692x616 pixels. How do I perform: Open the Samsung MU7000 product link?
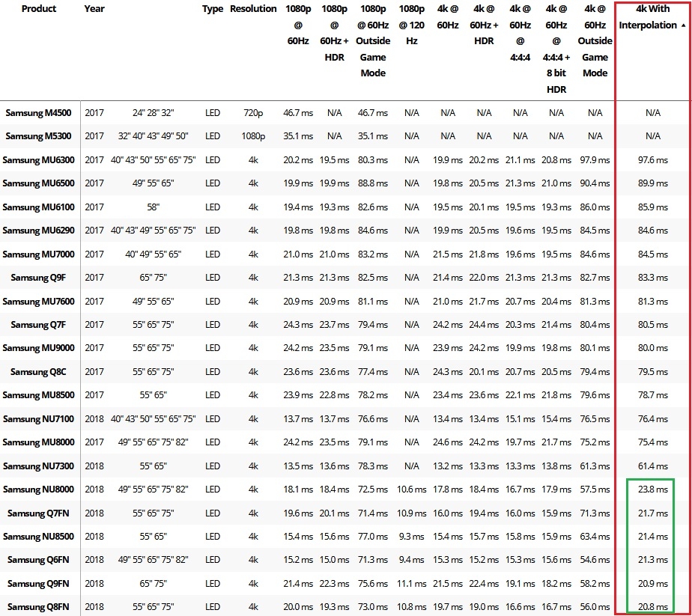pyautogui.click(x=38, y=254)
